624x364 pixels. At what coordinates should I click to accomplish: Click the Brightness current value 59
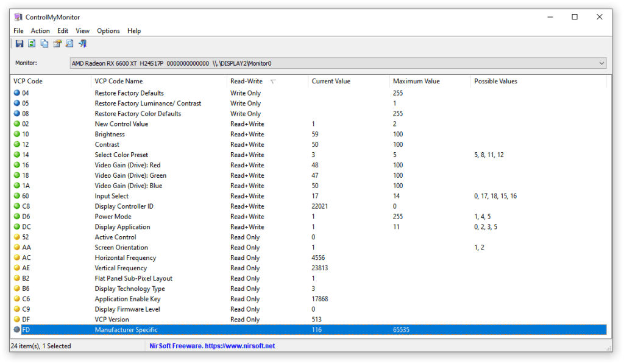(315, 135)
